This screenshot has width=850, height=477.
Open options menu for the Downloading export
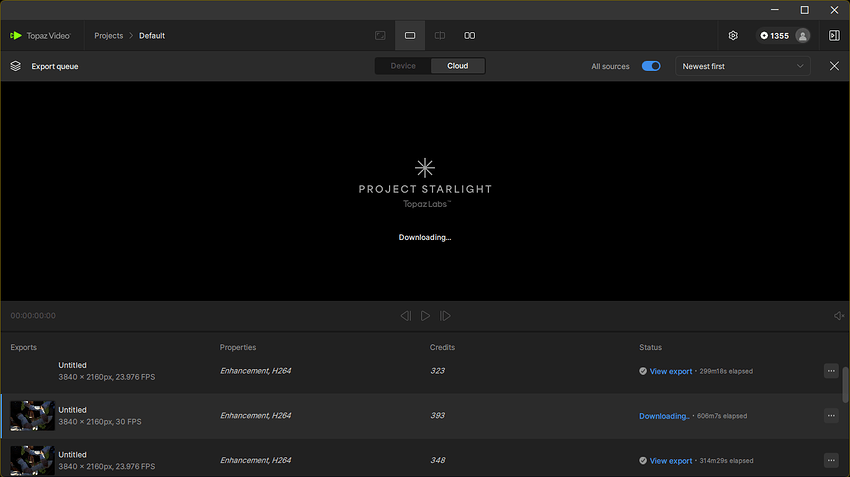(831, 416)
